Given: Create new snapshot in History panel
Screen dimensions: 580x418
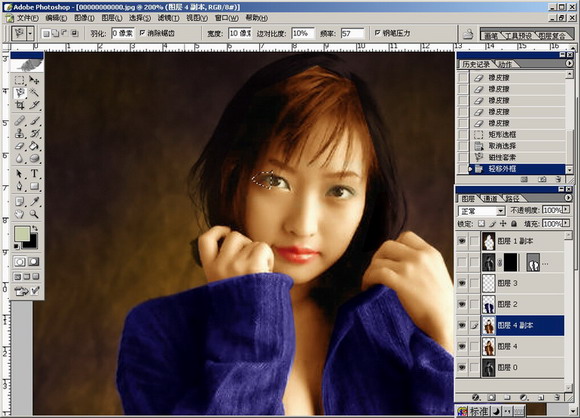Looking at the screenshot, I should pos(542,179).
